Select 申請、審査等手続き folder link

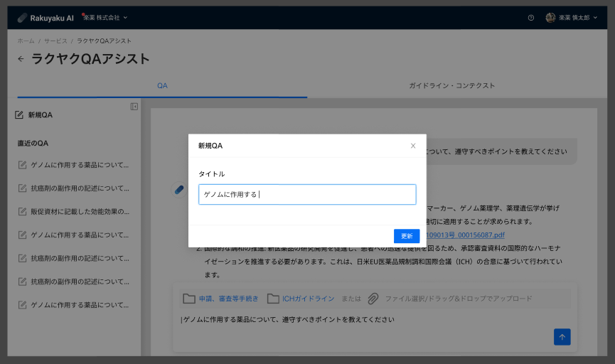[228, 299]
